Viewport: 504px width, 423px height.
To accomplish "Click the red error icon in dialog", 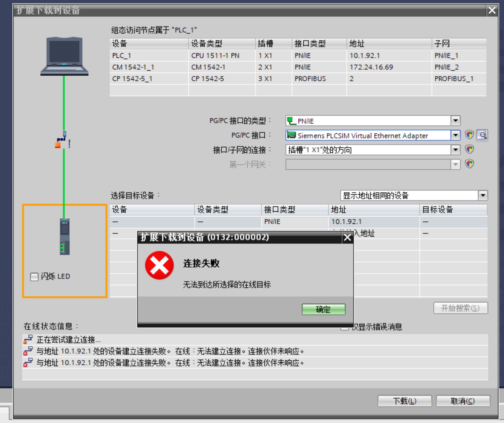I will click(159, 265).
